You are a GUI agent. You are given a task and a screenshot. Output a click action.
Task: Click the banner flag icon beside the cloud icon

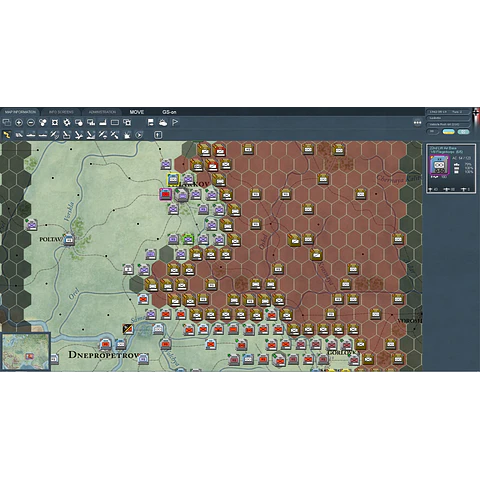(151, 123)
